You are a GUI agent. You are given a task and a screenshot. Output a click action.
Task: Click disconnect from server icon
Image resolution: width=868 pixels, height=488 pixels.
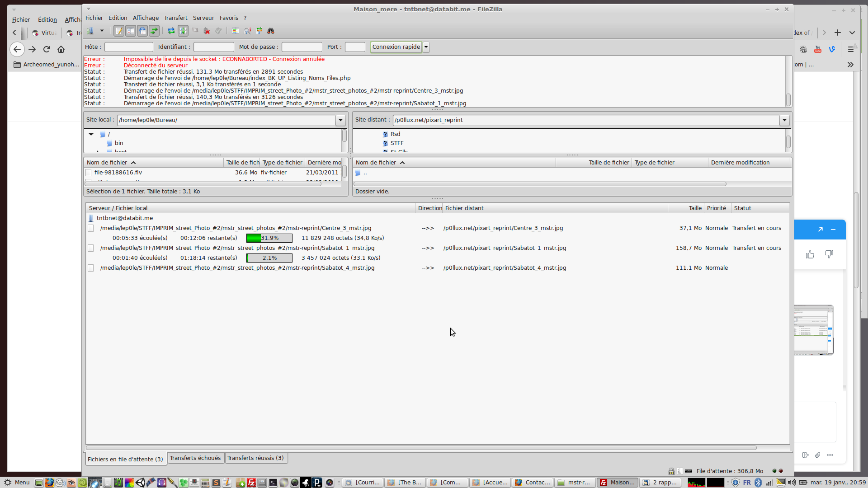click(207, 31)
